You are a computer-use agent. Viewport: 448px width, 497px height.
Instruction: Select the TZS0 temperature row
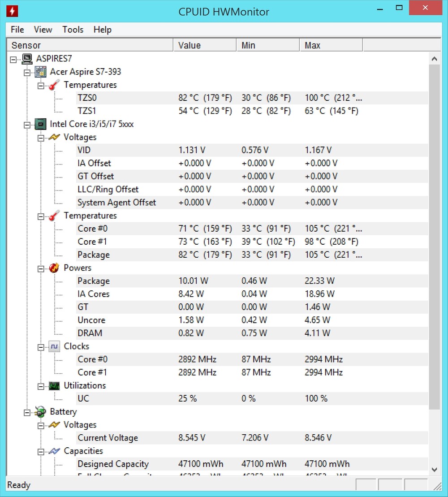(x=252, y=98)
